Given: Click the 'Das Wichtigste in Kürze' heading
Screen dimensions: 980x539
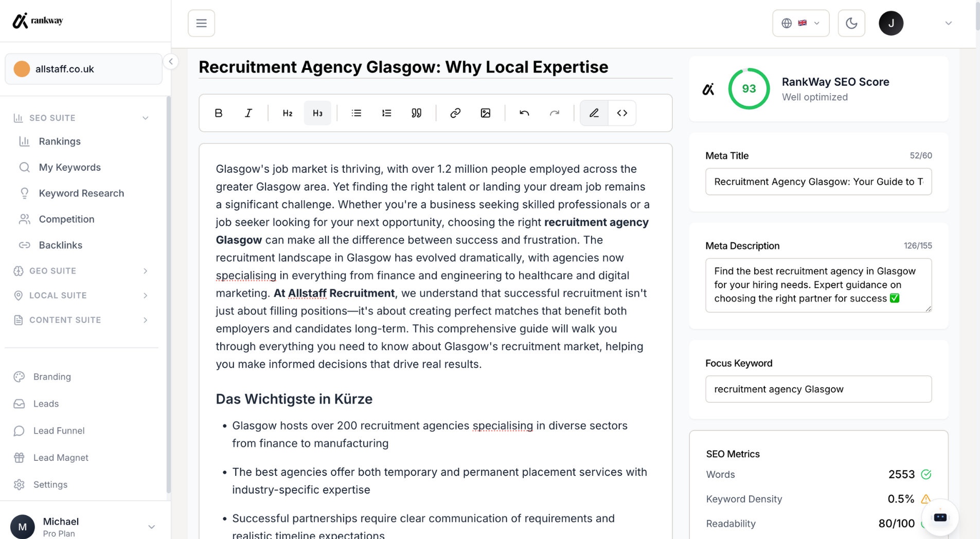Looking at the screenshot, I should [x=294, y=399].
